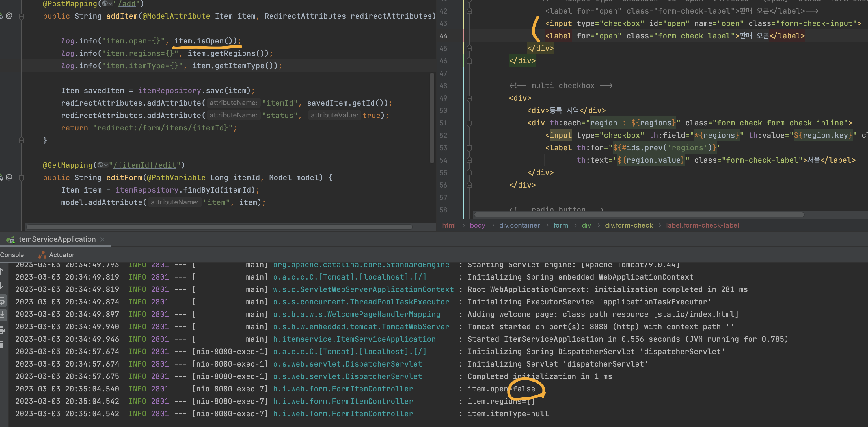868x427 pixels.
Task: Click the down arrow in console toolbar
Action: point(2,286)
